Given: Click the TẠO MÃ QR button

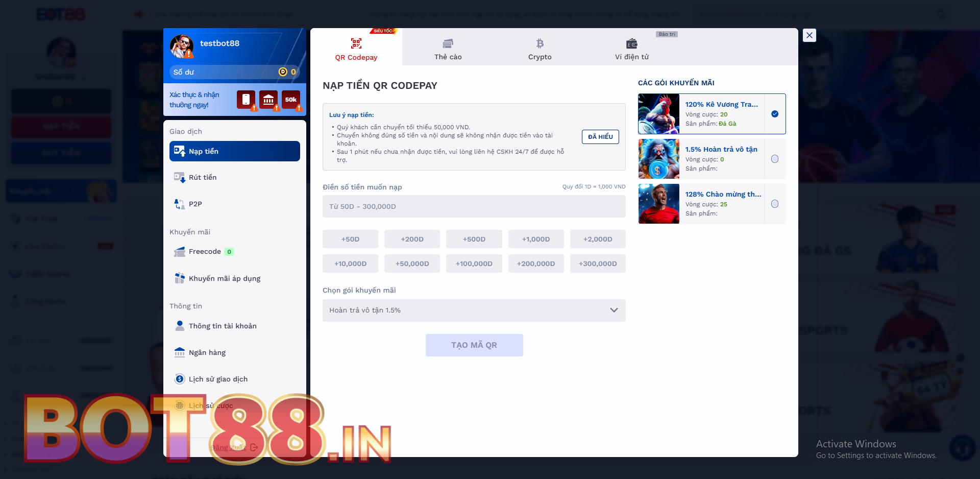Looking at the screenshot, I should coord(474,345).
